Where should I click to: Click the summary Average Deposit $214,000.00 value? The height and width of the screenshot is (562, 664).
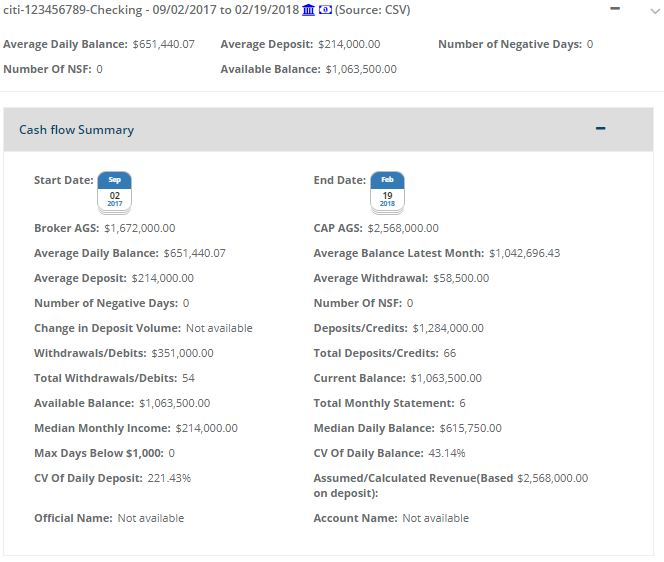(x=163, y=278)
